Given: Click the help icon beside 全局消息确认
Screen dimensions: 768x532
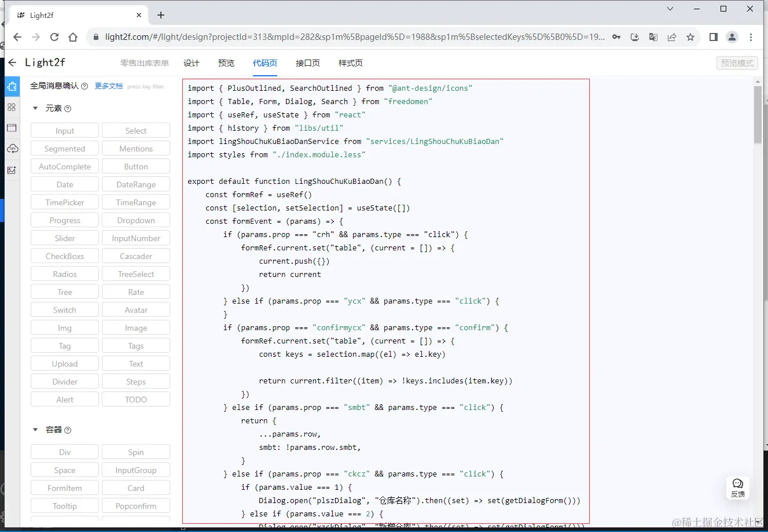Looking at the screenshot, I should [x=84, y=86].
